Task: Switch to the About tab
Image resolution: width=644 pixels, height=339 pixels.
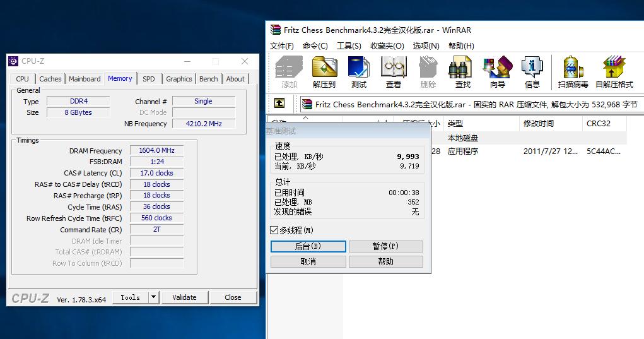Action: (235, 79)
